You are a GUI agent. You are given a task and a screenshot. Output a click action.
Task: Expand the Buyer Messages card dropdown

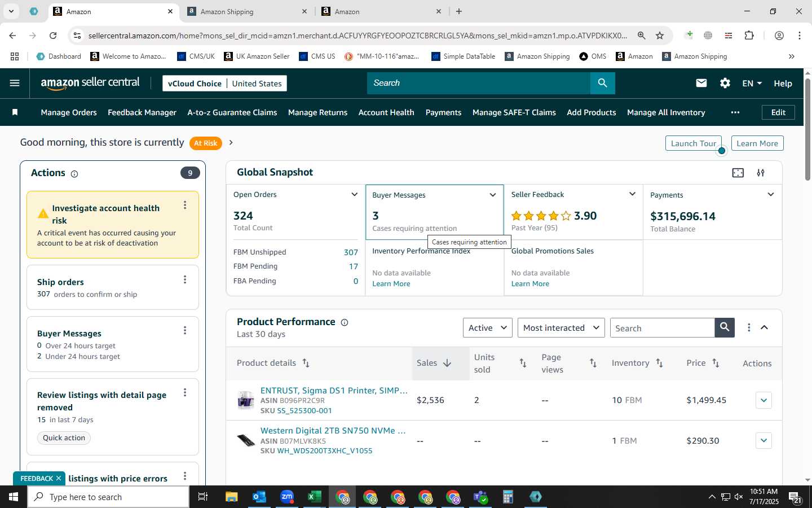click(x=493, y=195)
